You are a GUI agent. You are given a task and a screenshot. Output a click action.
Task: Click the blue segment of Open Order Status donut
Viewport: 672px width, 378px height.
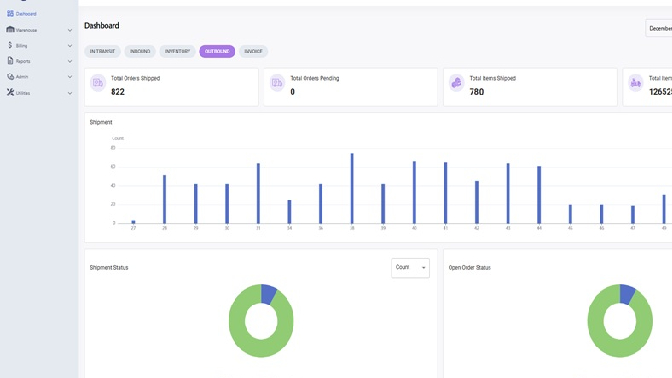click(627, 294)
